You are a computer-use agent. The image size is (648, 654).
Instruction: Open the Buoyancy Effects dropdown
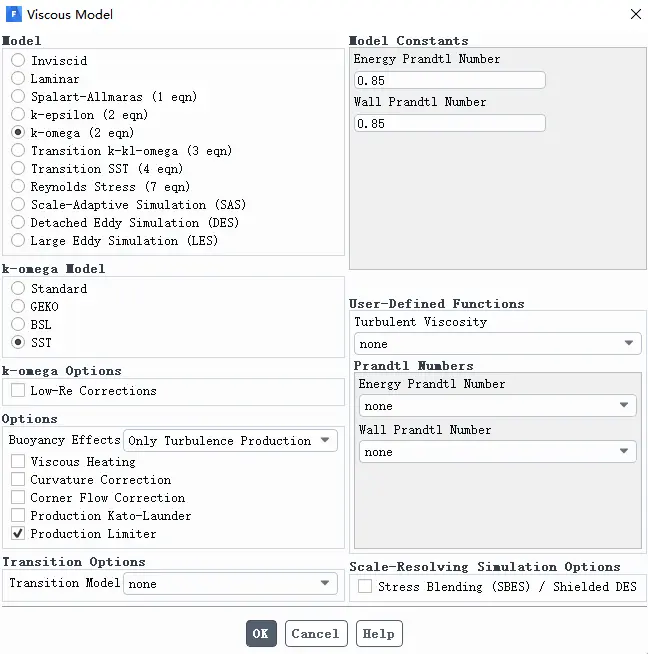(x=230, y=440)
